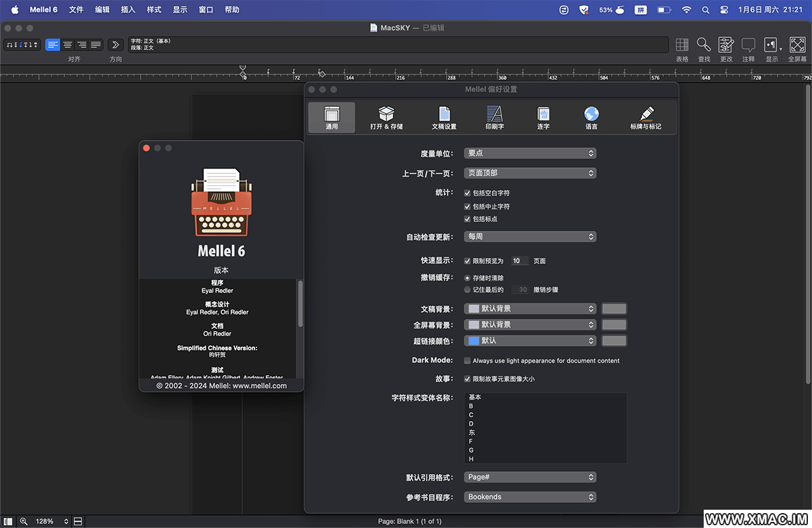Toggle sidebar pane icon in status bar

coord(8,521)
